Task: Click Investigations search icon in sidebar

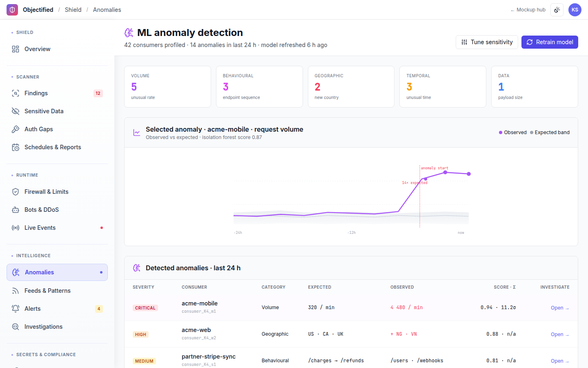Action: click(x=16, y=327)
